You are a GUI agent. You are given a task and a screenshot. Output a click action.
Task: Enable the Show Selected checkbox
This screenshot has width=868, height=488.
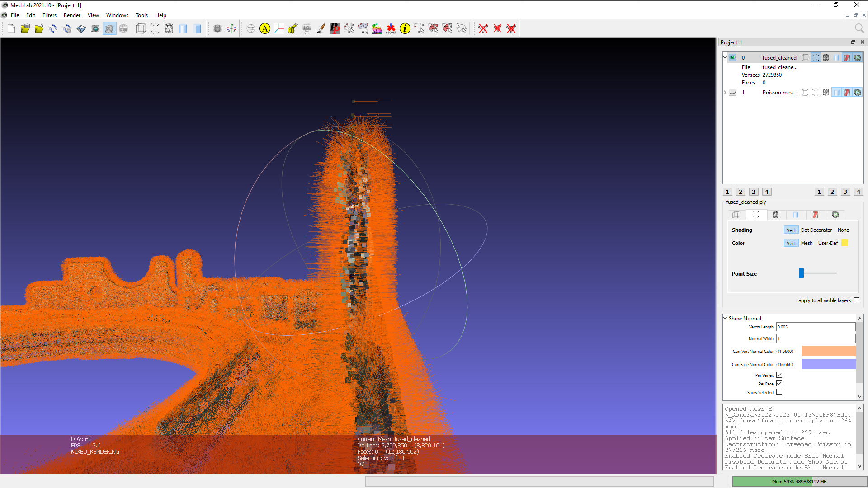point(779,392)
